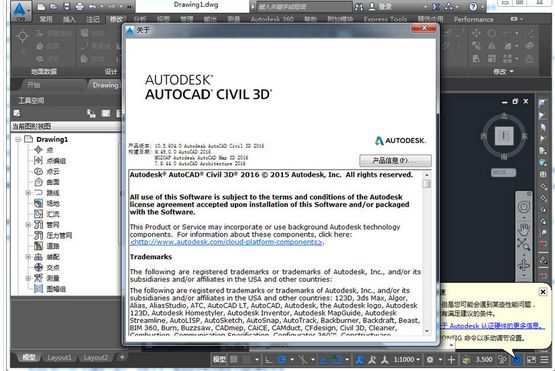Click the Customization three-line icon in status bar

point(544,360)
